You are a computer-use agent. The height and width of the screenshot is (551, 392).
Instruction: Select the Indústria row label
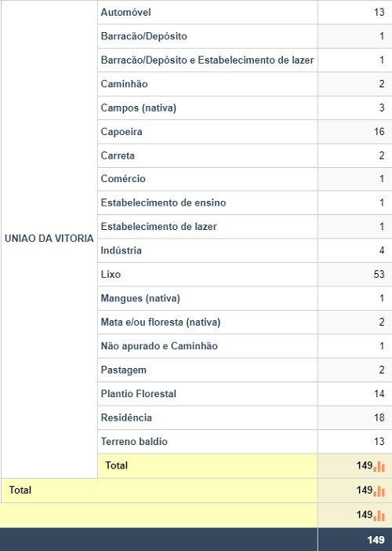click(x=121, y=250)
